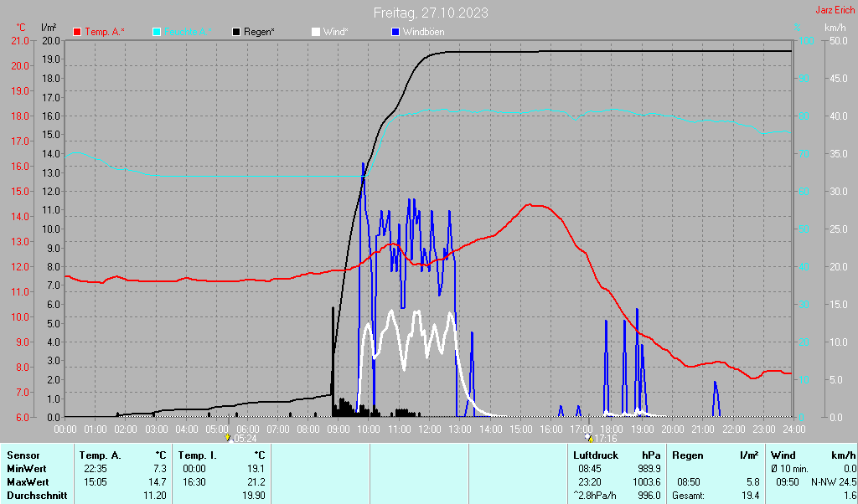Click the rain peak value '5.8'
This screenshot has width=858, height=504.
coord(753,483)
